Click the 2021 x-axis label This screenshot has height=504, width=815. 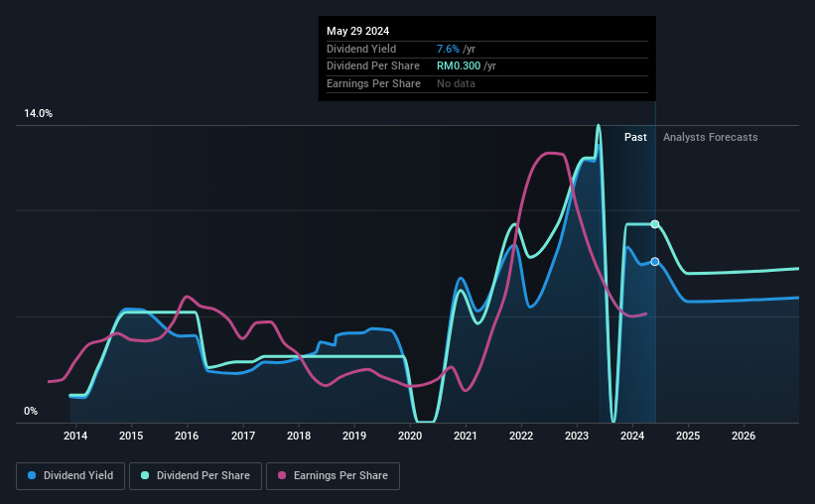tap(466, 436)
